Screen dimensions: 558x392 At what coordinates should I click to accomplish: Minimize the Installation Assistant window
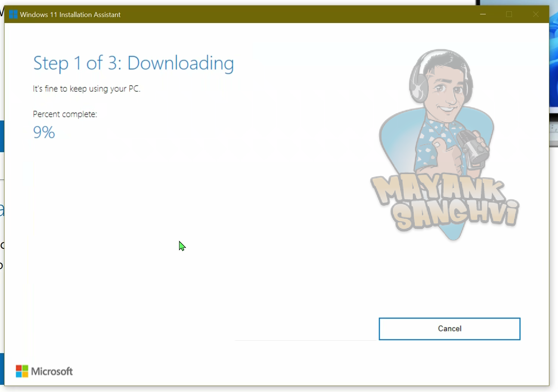[483, 14]
